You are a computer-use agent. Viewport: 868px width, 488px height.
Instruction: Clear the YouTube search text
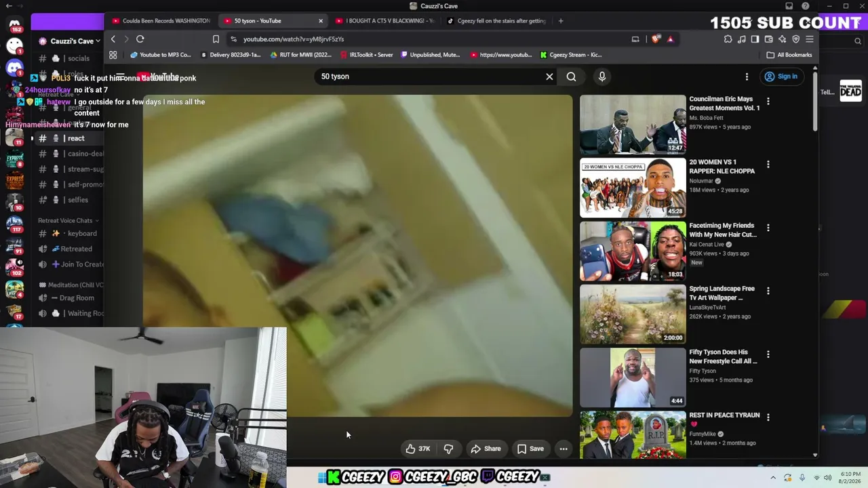pos(549,77)
